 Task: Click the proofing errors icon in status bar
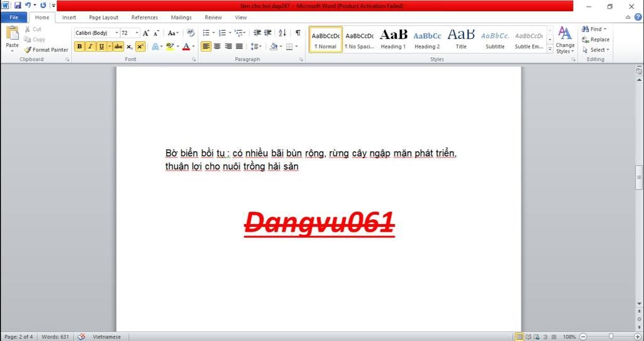click(81, 337)
